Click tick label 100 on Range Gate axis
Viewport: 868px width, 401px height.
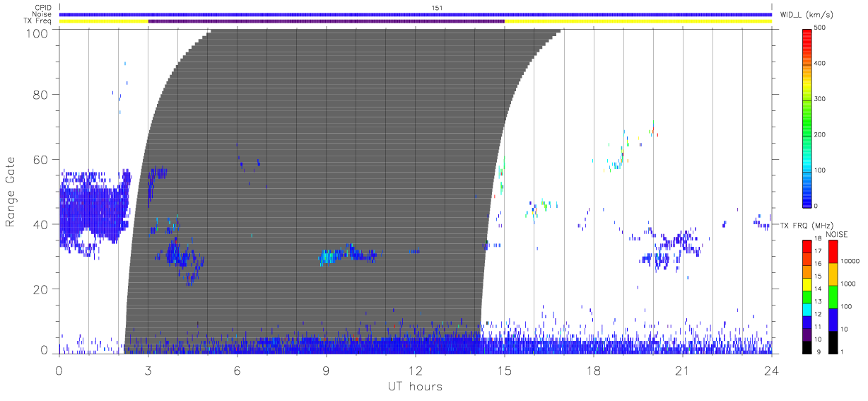[37, 33]
